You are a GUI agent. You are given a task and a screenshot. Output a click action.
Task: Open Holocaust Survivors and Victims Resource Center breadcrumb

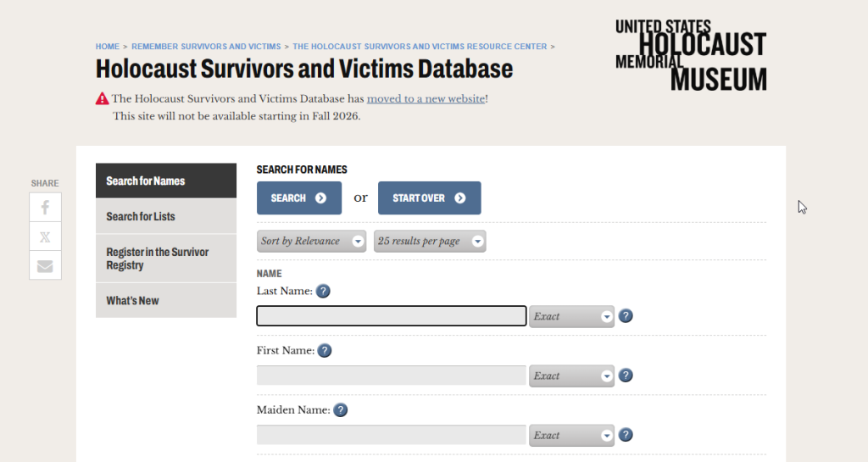[420, 47]
